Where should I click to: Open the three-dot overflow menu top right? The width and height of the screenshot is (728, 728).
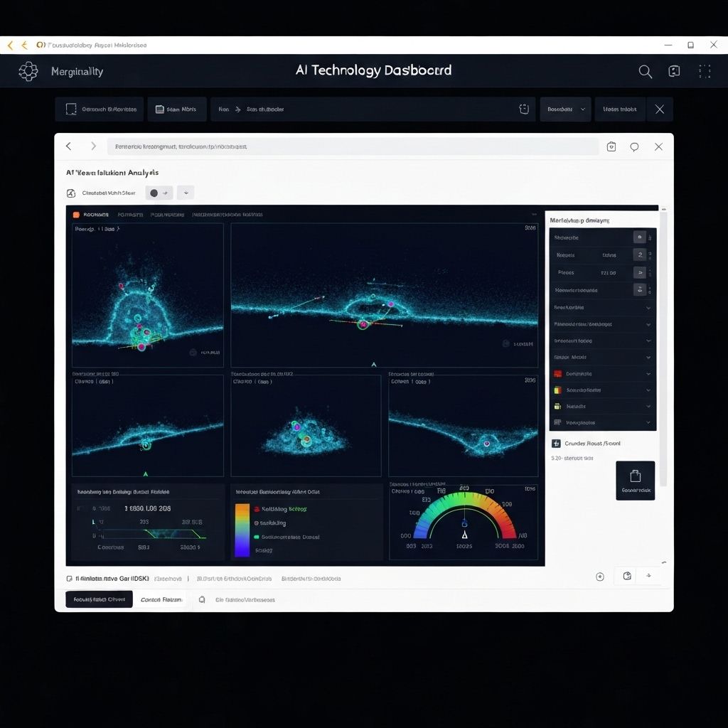pyautogui.click(x=705, y=71)
